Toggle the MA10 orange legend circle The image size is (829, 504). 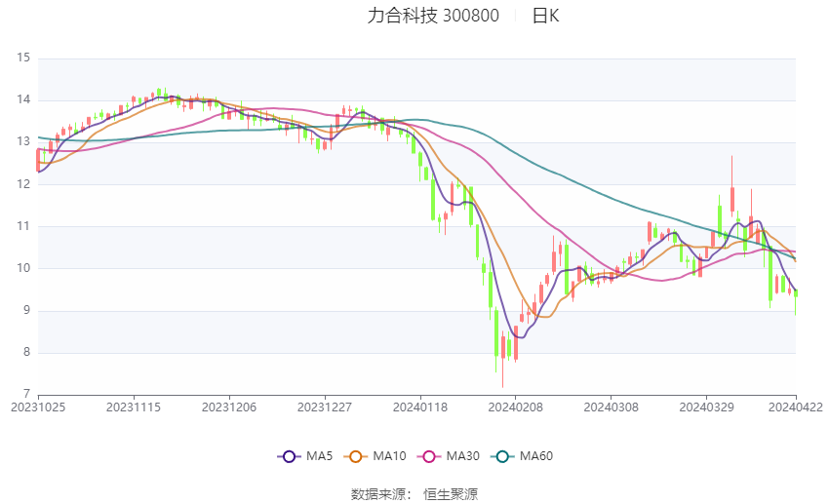(x=355, y=456)
